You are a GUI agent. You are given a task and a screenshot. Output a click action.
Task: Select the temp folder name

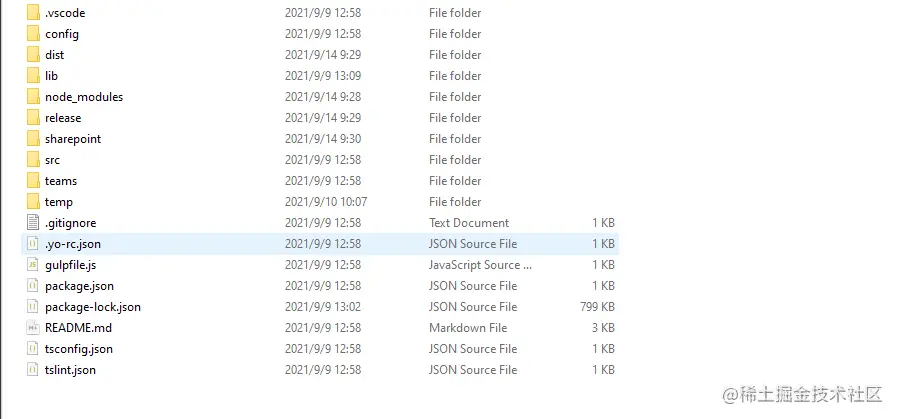point(59,202)
